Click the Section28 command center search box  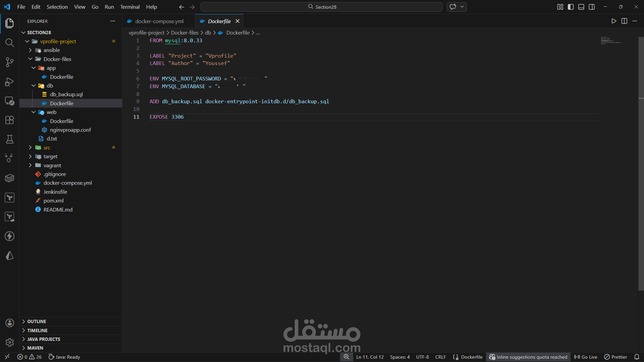click(321, 7)
